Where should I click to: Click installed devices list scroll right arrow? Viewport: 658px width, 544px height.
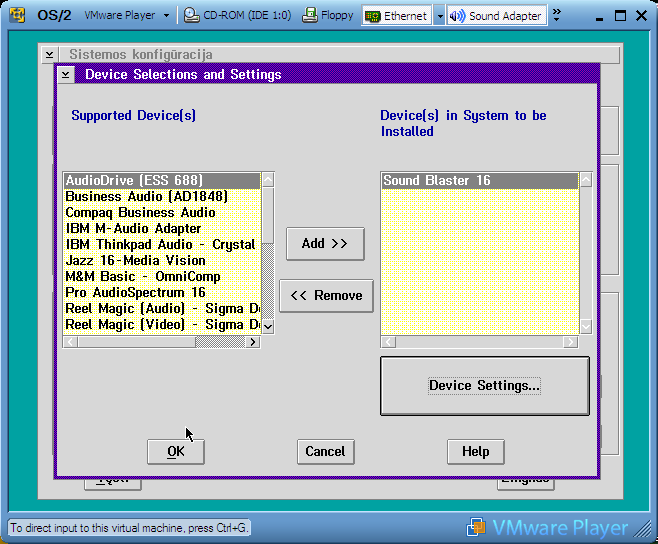point(571,342)
